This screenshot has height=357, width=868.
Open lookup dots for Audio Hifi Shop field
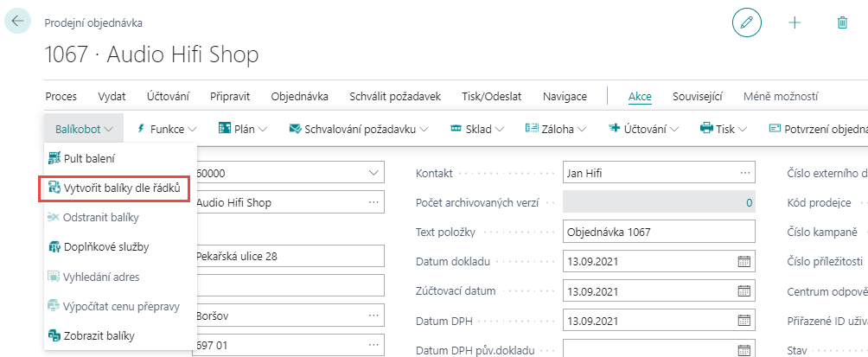373,202
